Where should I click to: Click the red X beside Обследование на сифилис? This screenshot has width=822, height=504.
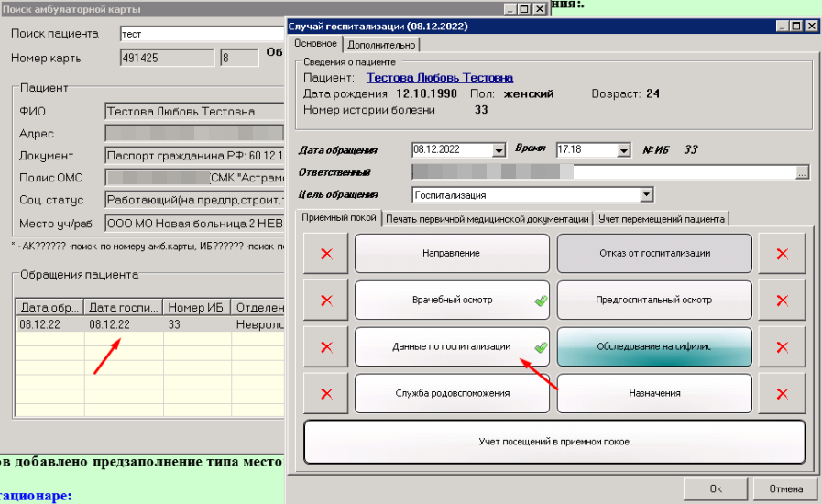pyautogui.click(x=783, y=347)
